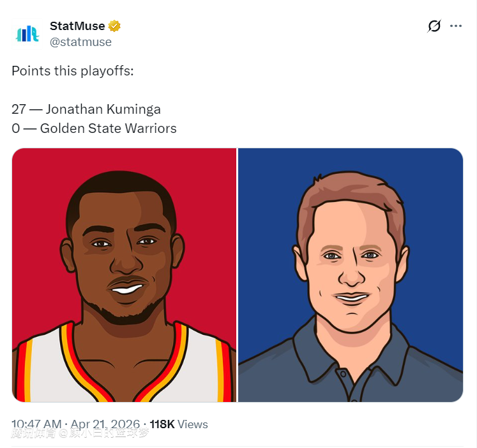
Task: Open the right illustration of the smiling man
Action: pos(350,275)
